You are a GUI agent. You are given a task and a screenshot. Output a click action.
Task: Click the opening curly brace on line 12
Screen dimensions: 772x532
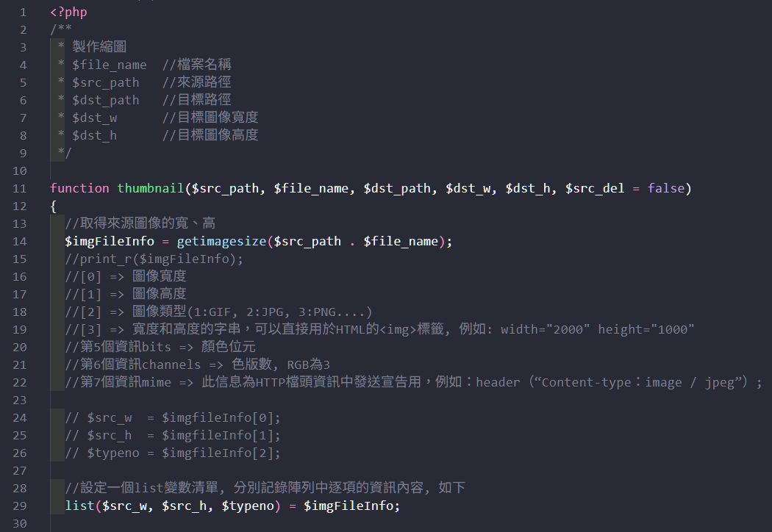click(x=54, y=206)
